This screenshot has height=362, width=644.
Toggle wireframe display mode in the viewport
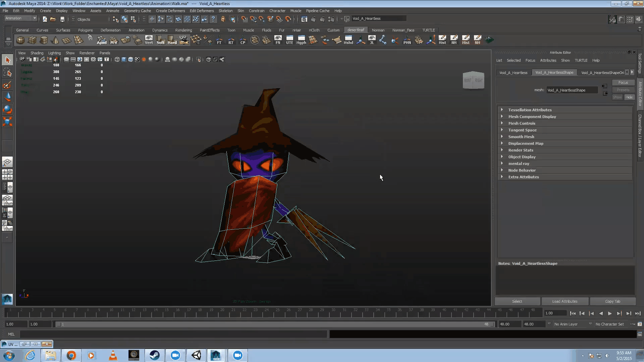point(117,59)
